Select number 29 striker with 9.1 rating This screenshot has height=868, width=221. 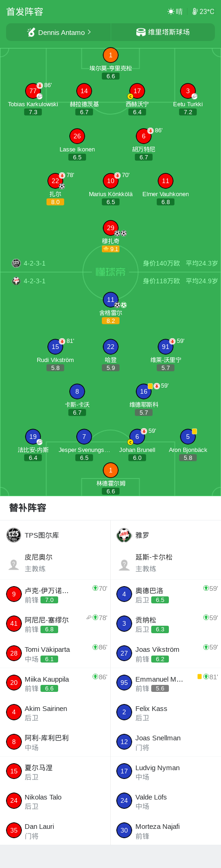[x=111, y=228]
